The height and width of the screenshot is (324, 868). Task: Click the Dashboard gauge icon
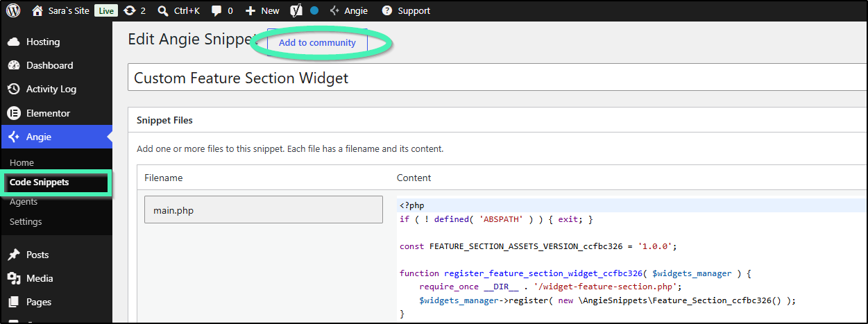tap(13, 65)
